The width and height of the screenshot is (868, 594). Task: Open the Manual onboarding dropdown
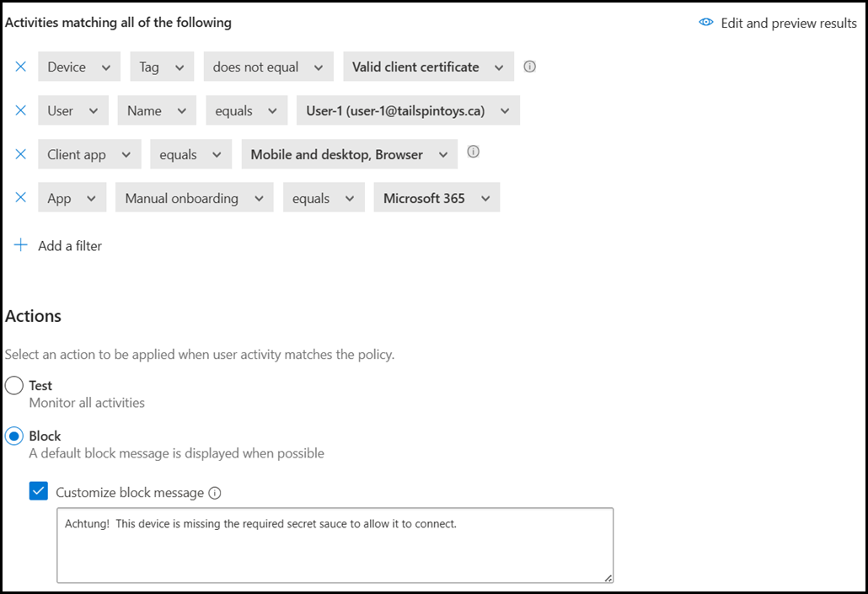click(x=195, y=197)
